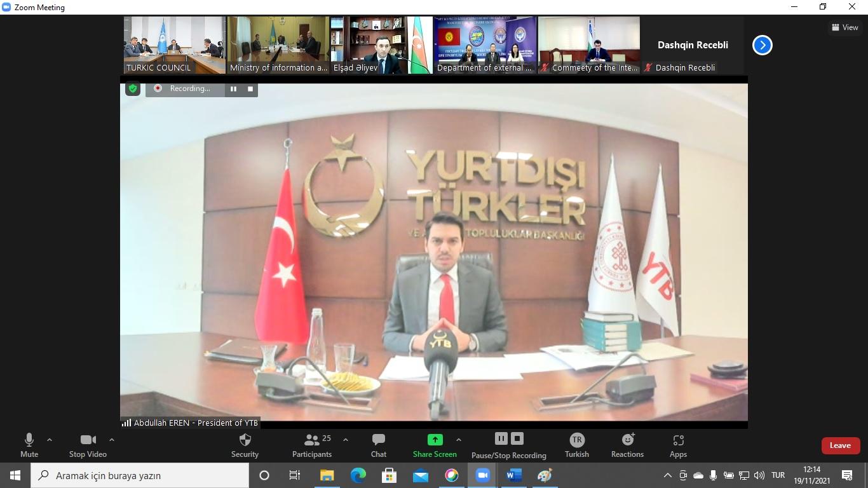Switch to Zoom icon in taskbar
Image resolution: width=868 pixels, height=488 pixels.
[x=483, y=475]
